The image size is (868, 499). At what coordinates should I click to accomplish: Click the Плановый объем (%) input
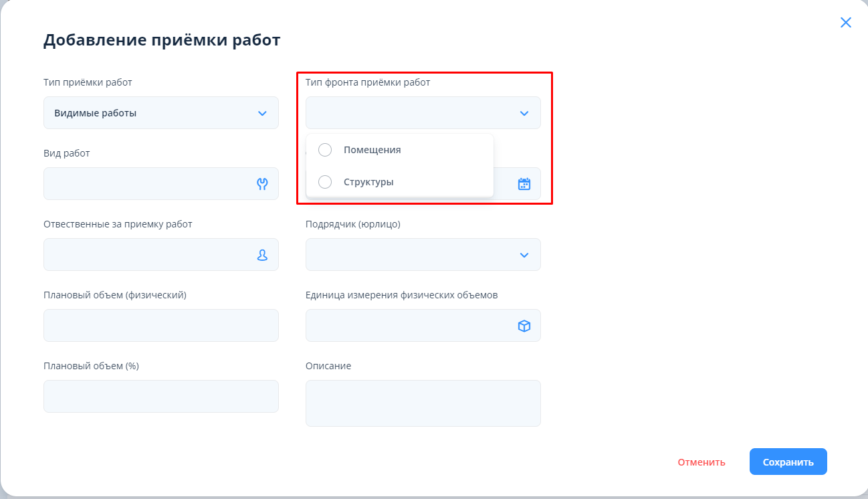tap(160, 397)
